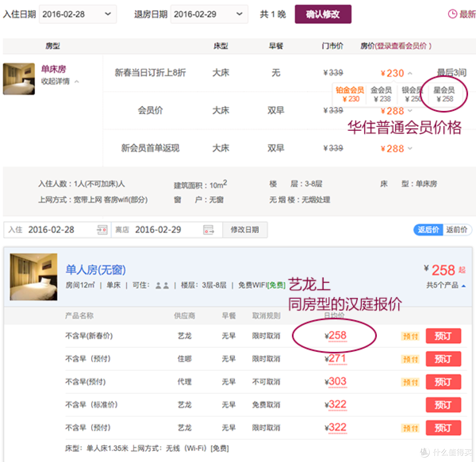Click the 登录查看会员价 link
This screenshot has width=476, height=462.
click(x=402, y=46)
